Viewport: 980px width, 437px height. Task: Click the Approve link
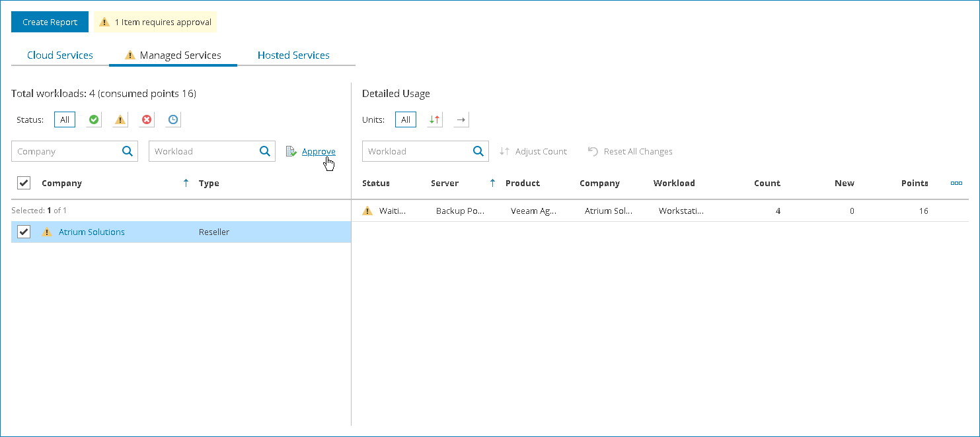(x=319, y=152)
